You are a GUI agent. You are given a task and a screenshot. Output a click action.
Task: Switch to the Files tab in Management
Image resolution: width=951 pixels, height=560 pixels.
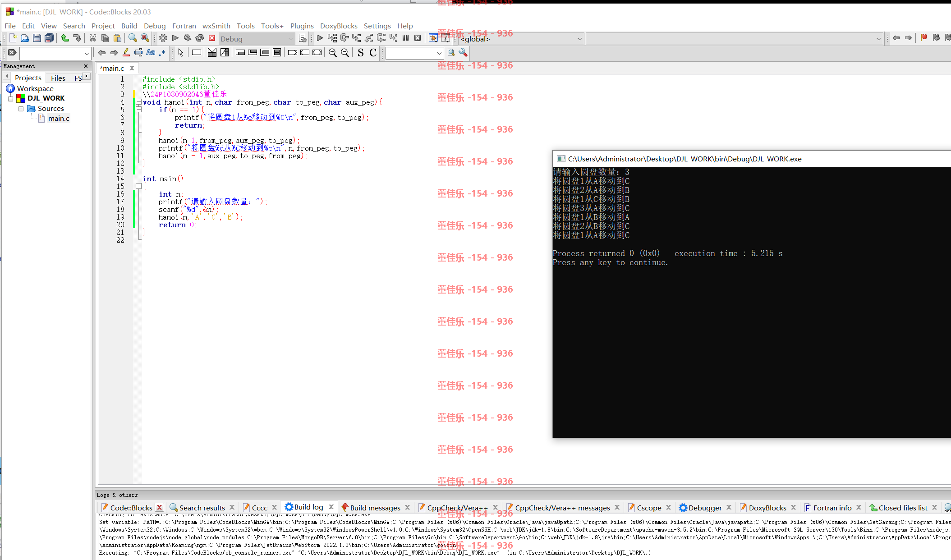(58, 78)
